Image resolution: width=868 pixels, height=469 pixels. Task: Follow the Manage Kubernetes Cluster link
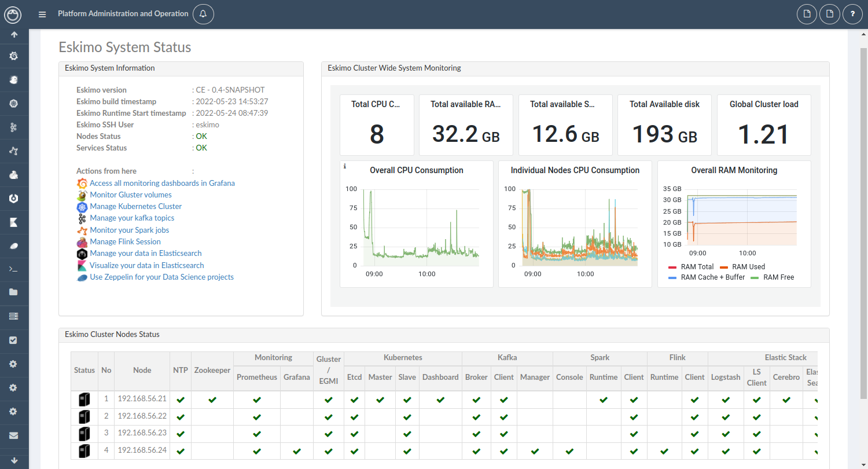pos(136,206)
